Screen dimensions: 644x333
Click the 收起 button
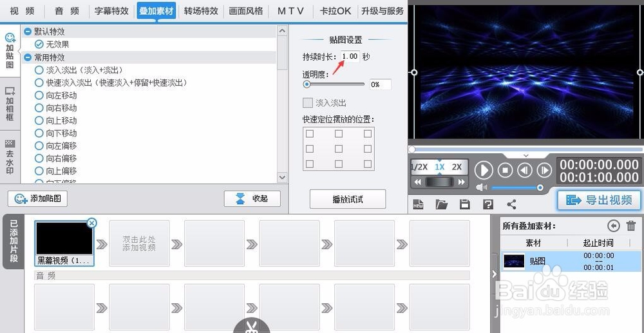(252, 199)
